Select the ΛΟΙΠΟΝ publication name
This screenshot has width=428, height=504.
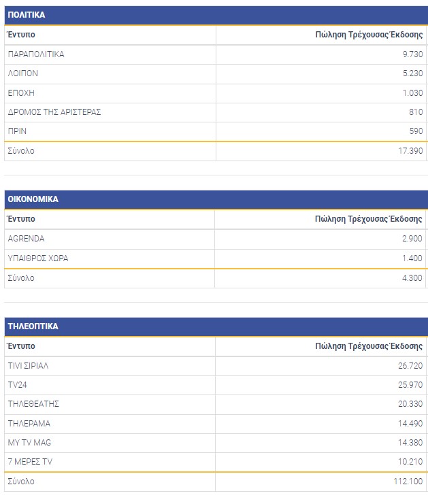(22, 73)
